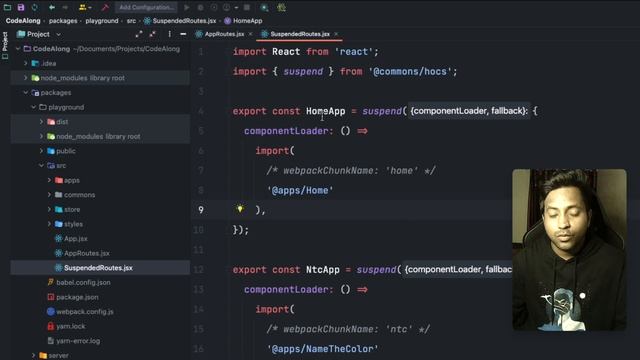The image size is (640, 360).
Task: Select webpack.config.js in the project tree
Action: [85, 312]
